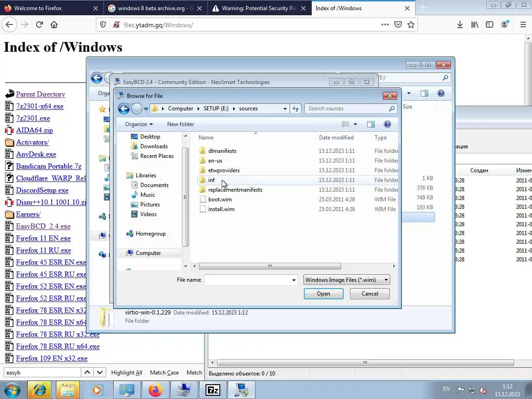Viewport: 532px width, 399px height.
Task: Select boot.wim file
Action: tap(220, 199)
